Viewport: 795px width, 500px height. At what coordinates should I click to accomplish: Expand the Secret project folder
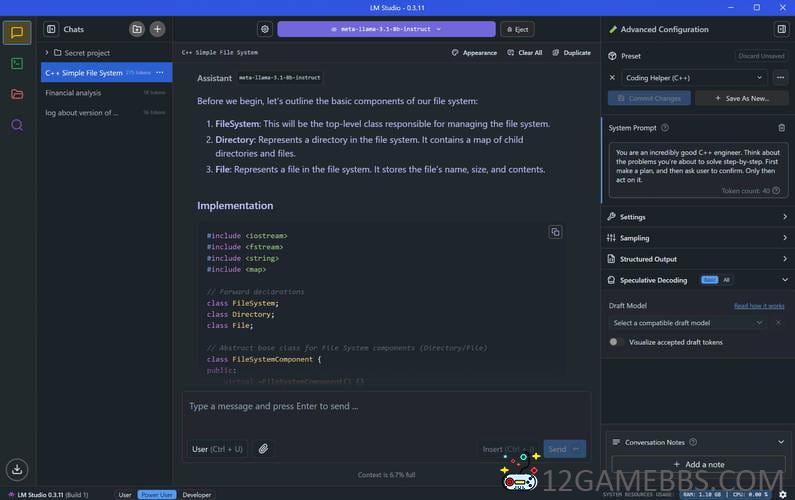coord(47,53)
